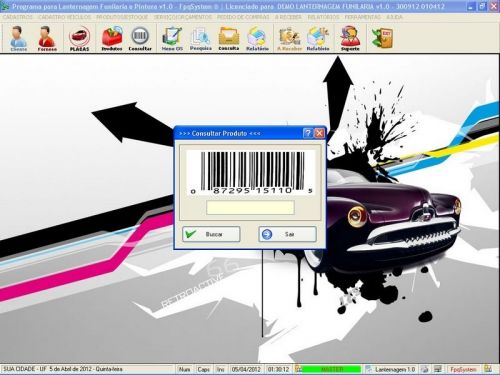Click the Lanternagem 1.0 status text

[x=395, y=369]
